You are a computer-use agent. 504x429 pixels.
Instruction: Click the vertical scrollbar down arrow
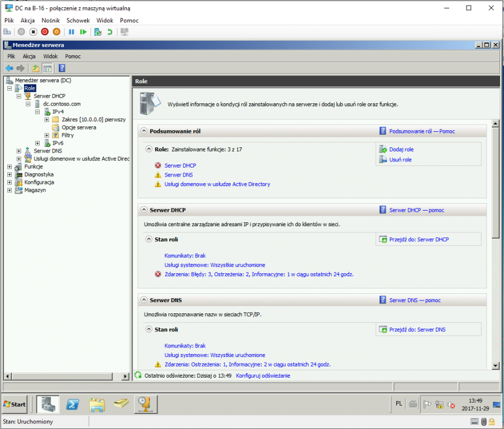point(495,365)
